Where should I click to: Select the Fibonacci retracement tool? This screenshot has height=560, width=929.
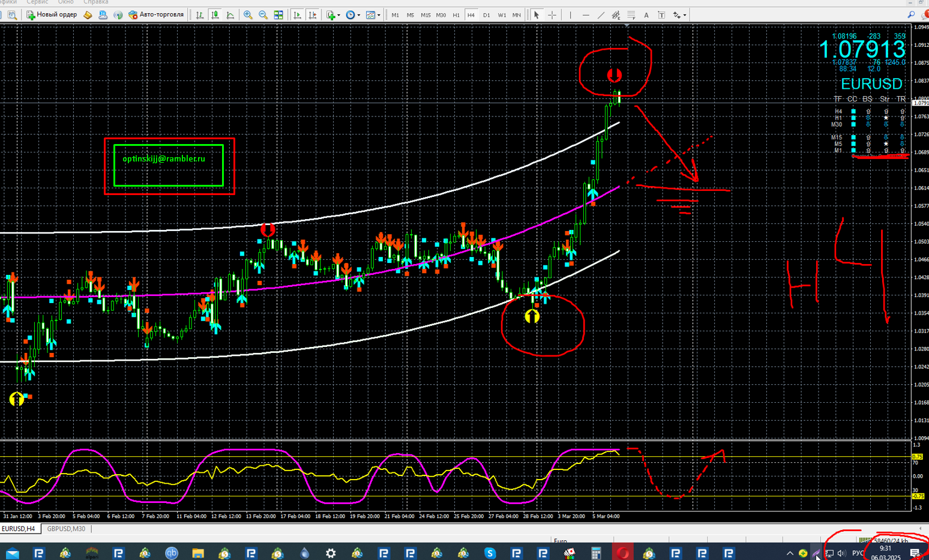631,15
